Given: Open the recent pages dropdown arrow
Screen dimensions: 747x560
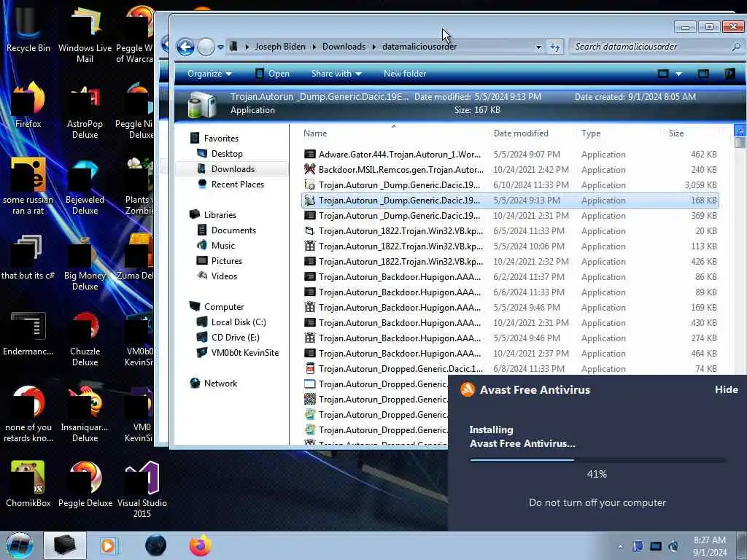Looking at the screenshot, I should coord(220,47).
